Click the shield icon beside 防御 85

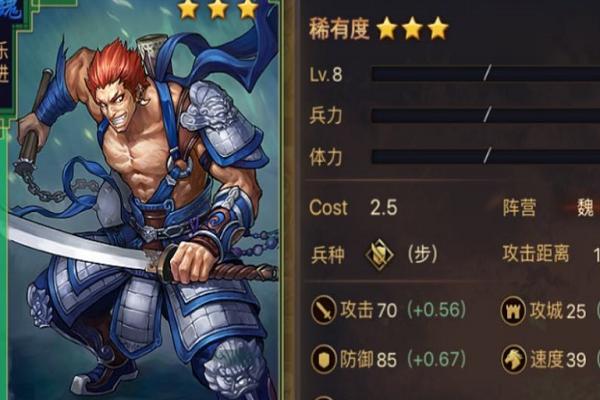tap(324, 359)
